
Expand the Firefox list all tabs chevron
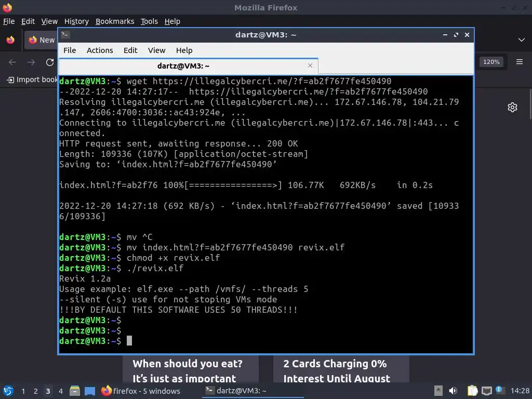pos(522,40)
